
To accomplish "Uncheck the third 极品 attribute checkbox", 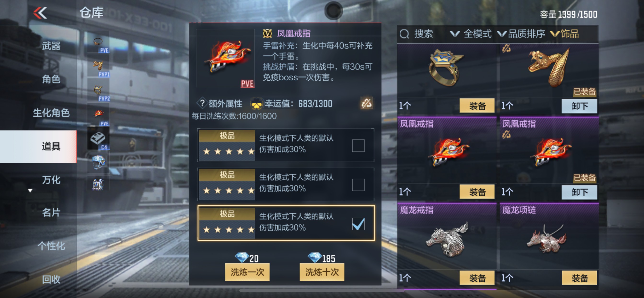I will click(x=358, y=224).
